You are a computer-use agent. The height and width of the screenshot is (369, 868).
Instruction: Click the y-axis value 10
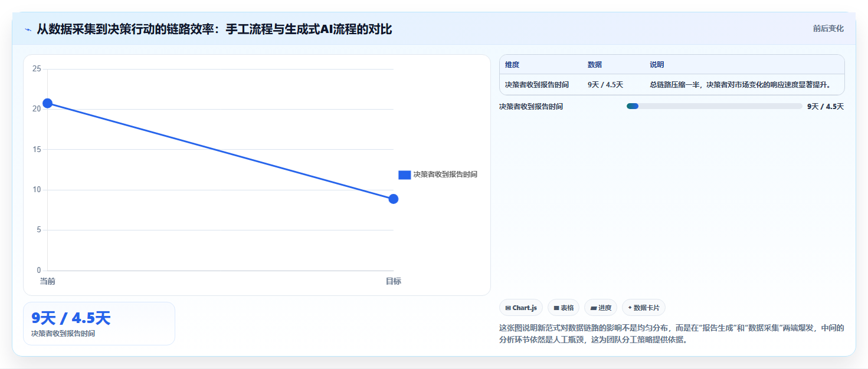37,190
